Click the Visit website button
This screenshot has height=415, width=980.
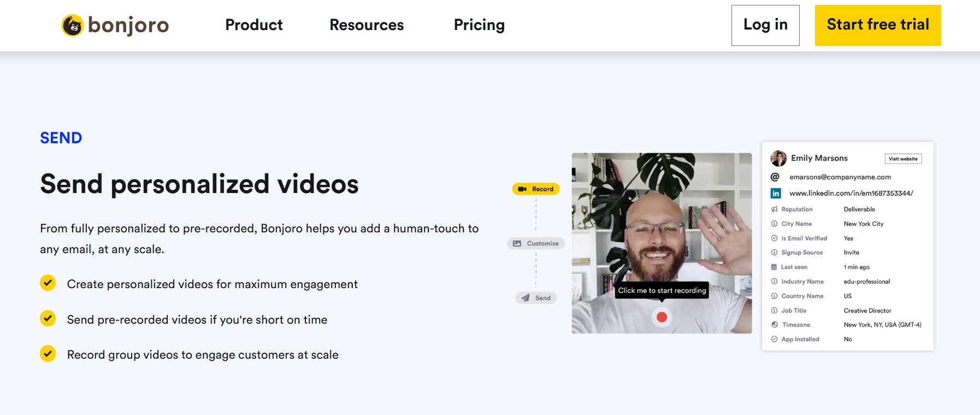903,159
